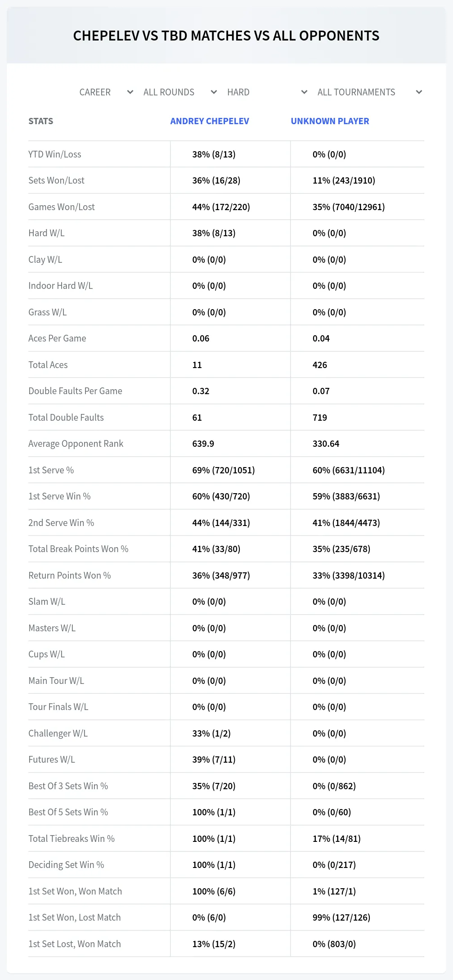453x980 pixels.
Task: Select Unknown Player's Games Won/Lost value
Action: point(349,207)
